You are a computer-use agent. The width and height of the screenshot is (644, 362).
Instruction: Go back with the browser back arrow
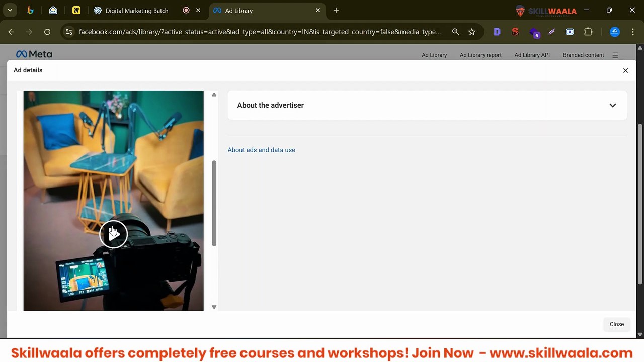(x=11, y=32)
